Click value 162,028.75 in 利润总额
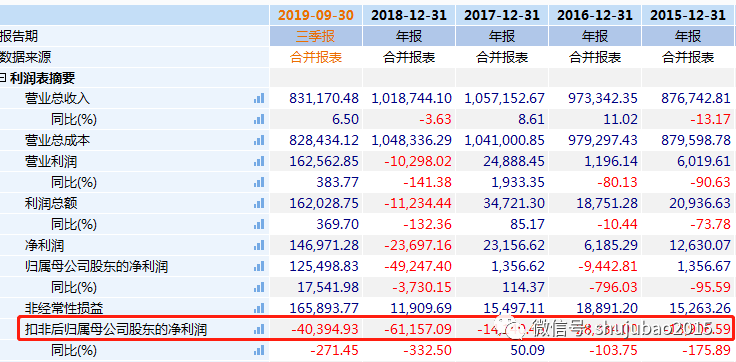The image size is (736, 362). (324, 203)
